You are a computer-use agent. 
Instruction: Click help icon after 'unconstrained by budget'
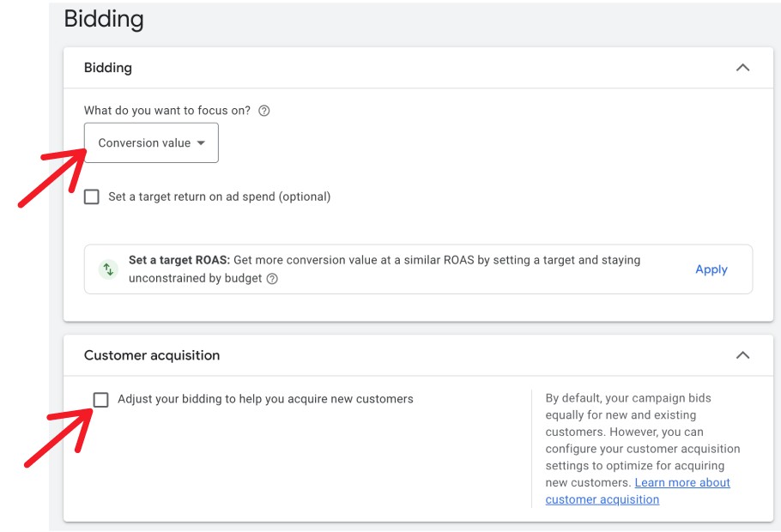coord(272,279)
